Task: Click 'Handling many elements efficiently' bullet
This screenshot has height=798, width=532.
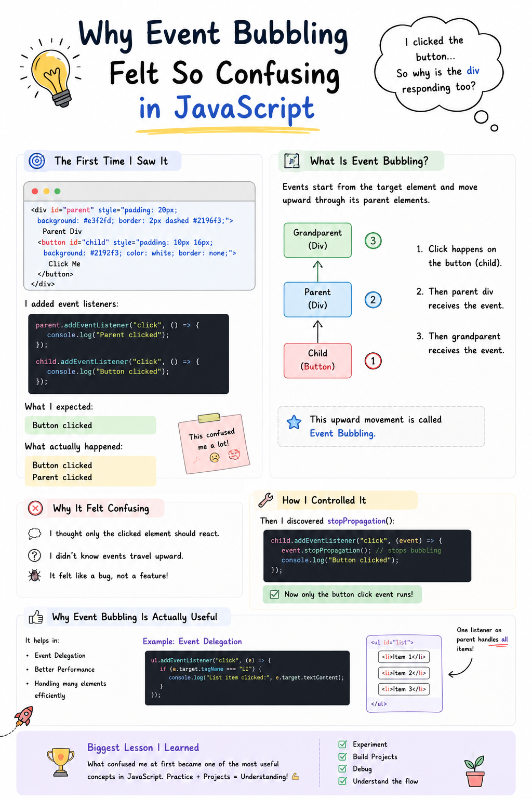Action: click(70, 689)
